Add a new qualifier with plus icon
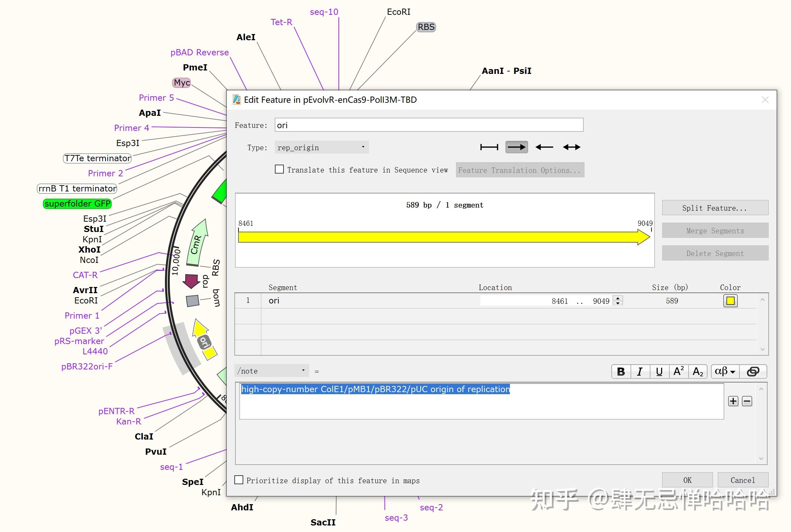 (x=733, y=401)
